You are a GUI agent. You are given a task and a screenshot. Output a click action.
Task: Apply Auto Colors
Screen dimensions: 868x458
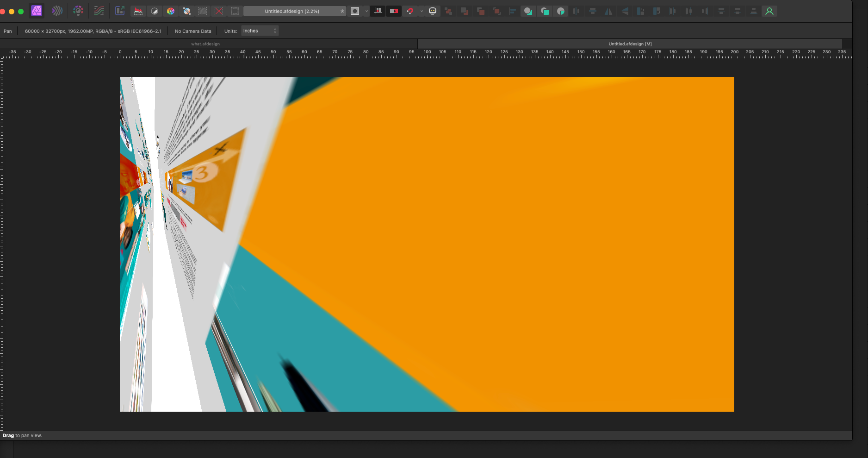[171, 11]
